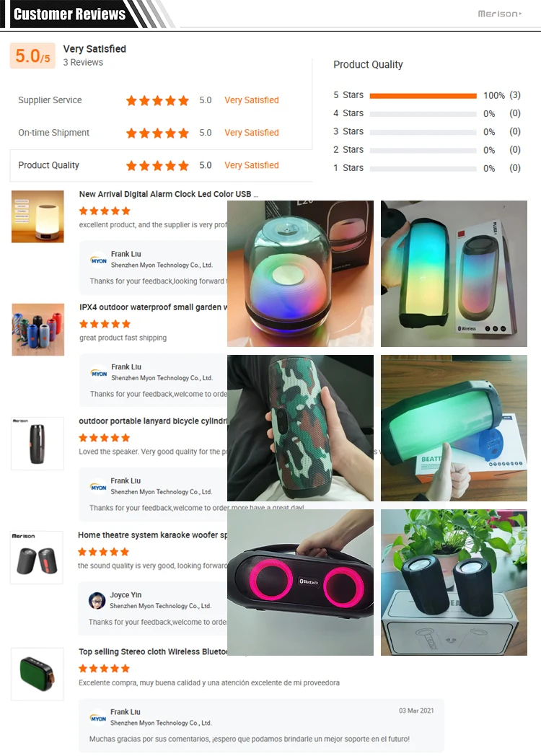Open 'Top selling Stereo cloth Wireless' product link
The image size is (541, 756).
pos(153,652)
